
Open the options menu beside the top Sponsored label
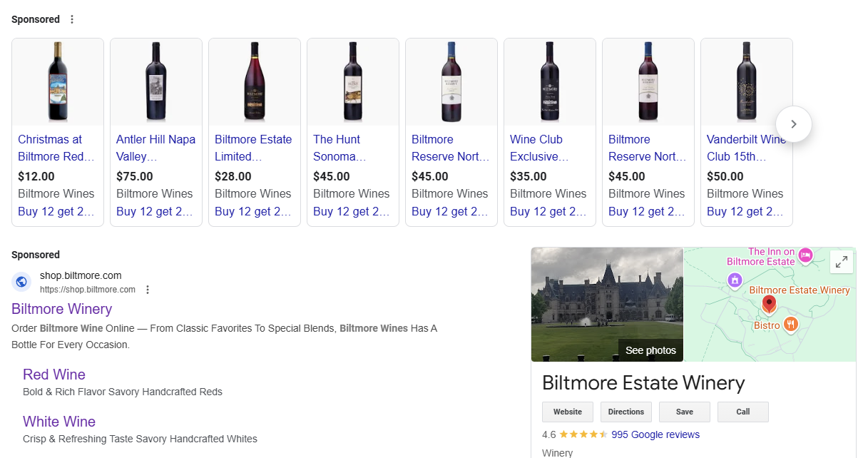(72, 19)
